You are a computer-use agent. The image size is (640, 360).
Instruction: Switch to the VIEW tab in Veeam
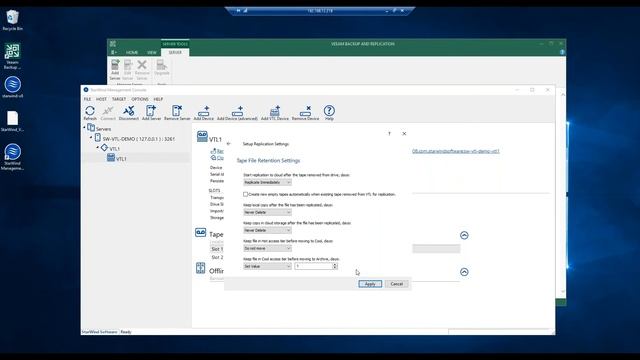click(x=151, y=53)
